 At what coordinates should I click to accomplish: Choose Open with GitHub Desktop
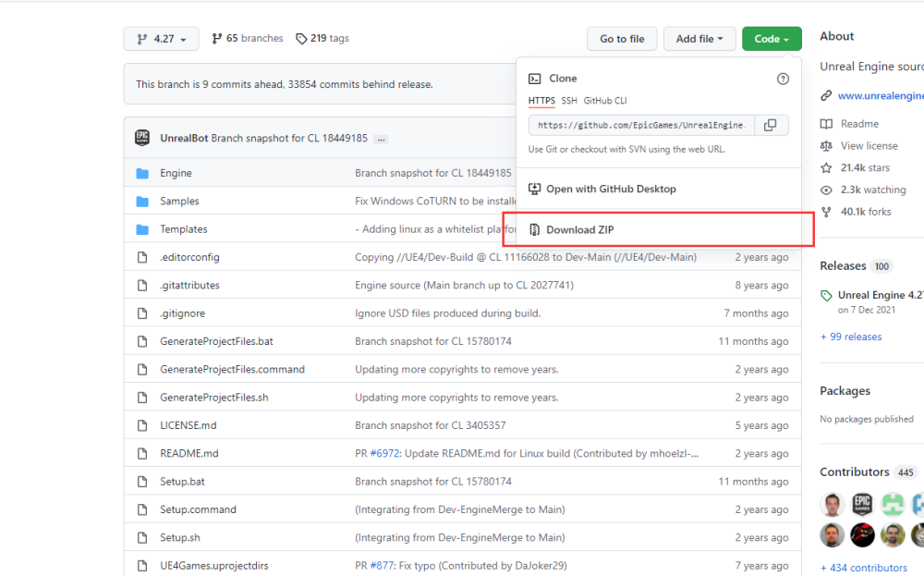[611, 189]
